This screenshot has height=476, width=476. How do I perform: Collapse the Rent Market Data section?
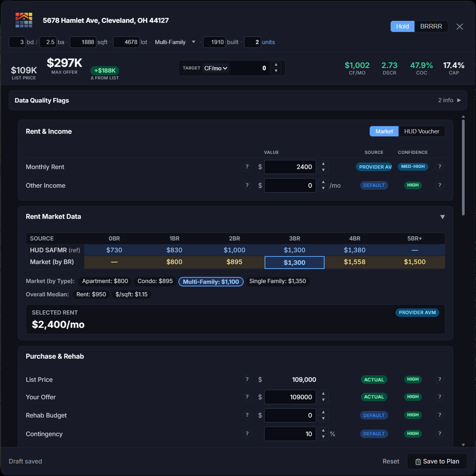[443, 217]
